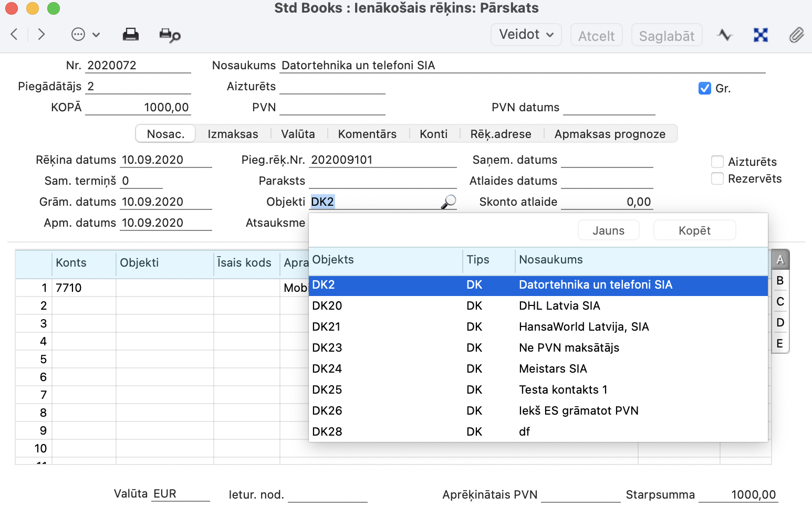Screen dimensions: 812x507
Task: Tick the Rezervēts checkbox
Action: tap(717, 178)
